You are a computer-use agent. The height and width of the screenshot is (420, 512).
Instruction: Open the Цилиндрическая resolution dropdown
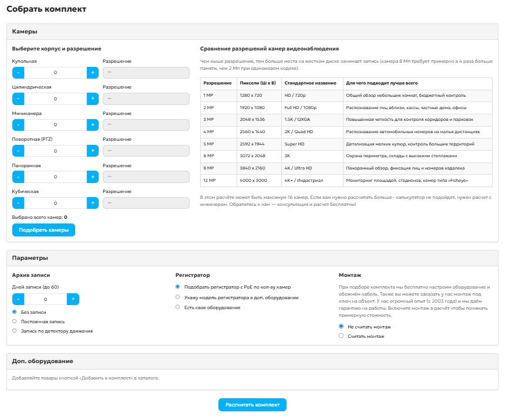146,99
